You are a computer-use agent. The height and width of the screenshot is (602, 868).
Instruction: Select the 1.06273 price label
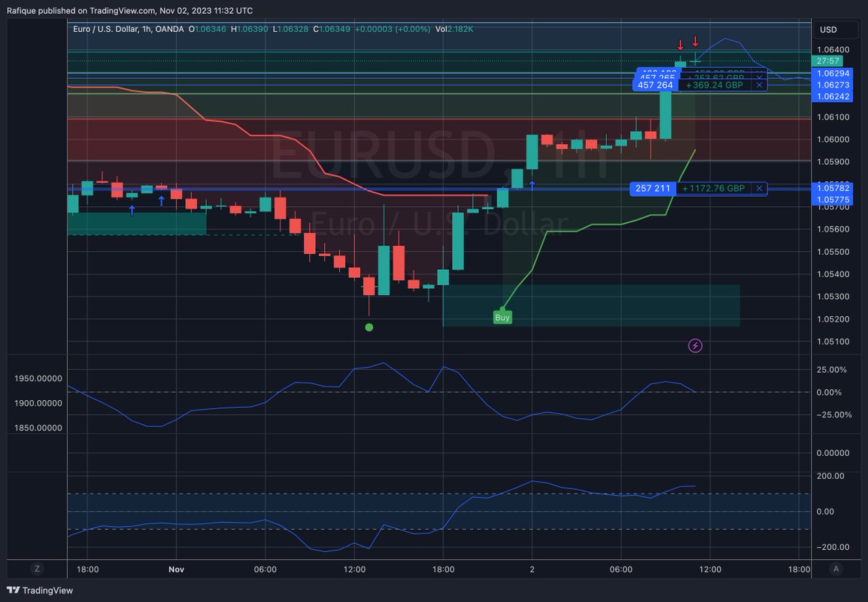click(833, 85)
